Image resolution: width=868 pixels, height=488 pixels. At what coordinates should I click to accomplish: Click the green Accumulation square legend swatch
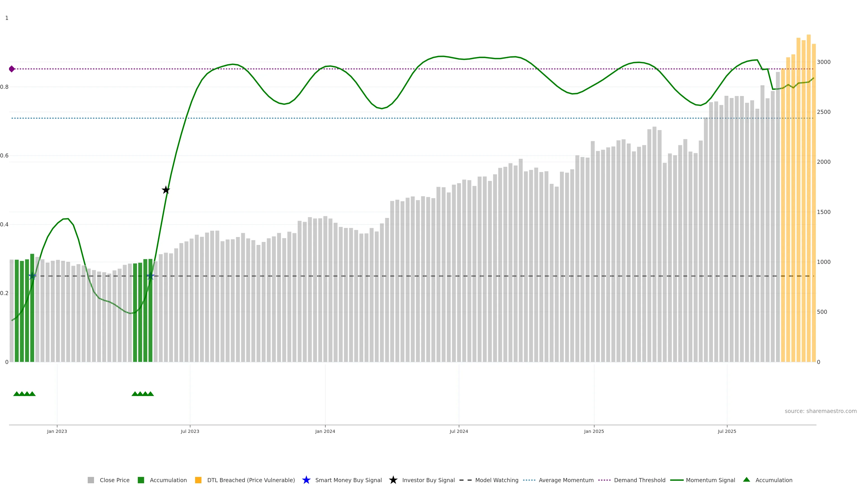141,480
